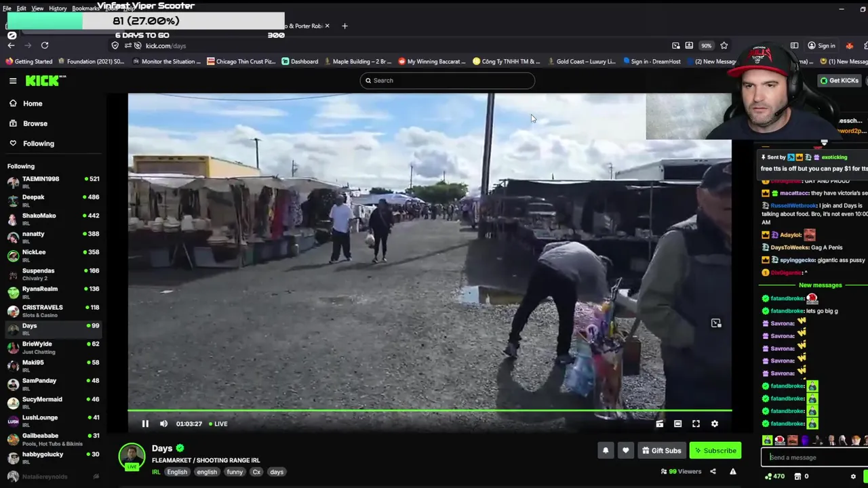Open ShakoMako channel in the Following list
868x488 pixels.
click(53, 218)
